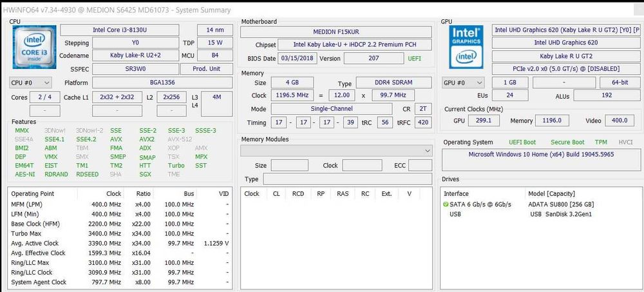This screenshot has height=292, width=644.
Task: Click the MEDION F15KUR motherboard field
Action: pyautogui.click(x=336, y=32)
